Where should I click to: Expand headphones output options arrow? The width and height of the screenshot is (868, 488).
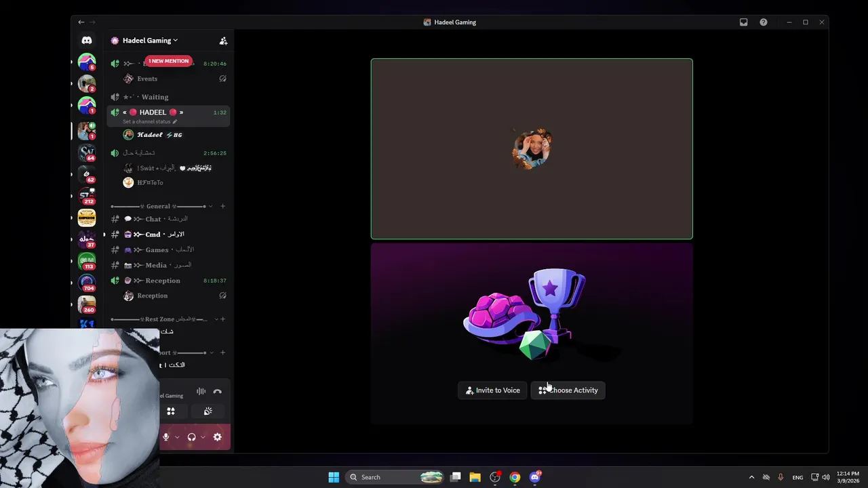203,437
